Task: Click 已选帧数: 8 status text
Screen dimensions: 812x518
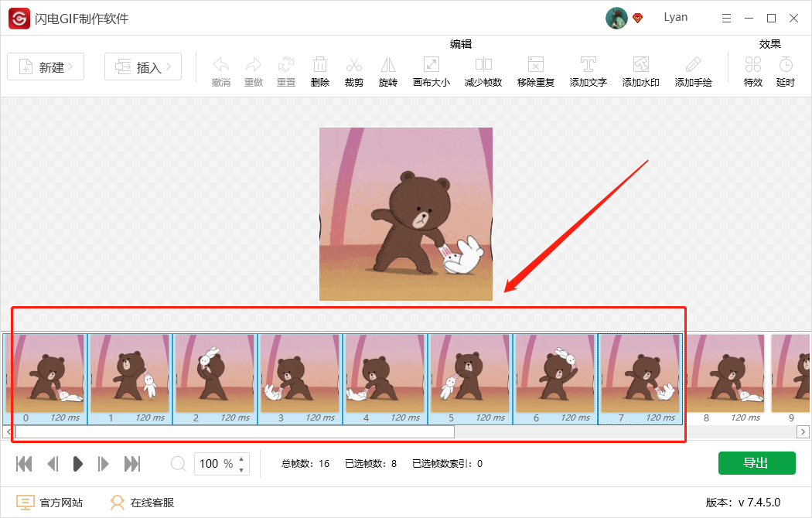Action: coord(370,464)
